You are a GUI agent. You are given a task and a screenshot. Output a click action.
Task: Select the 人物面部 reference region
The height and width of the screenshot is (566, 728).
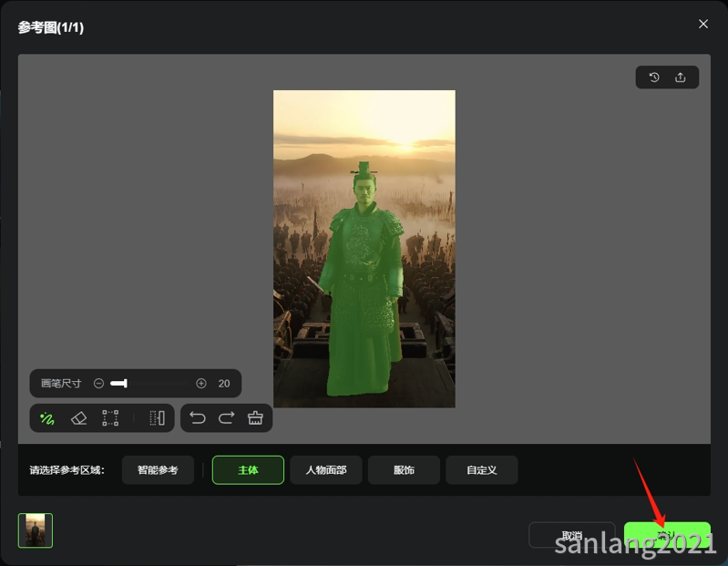(326, 470)
